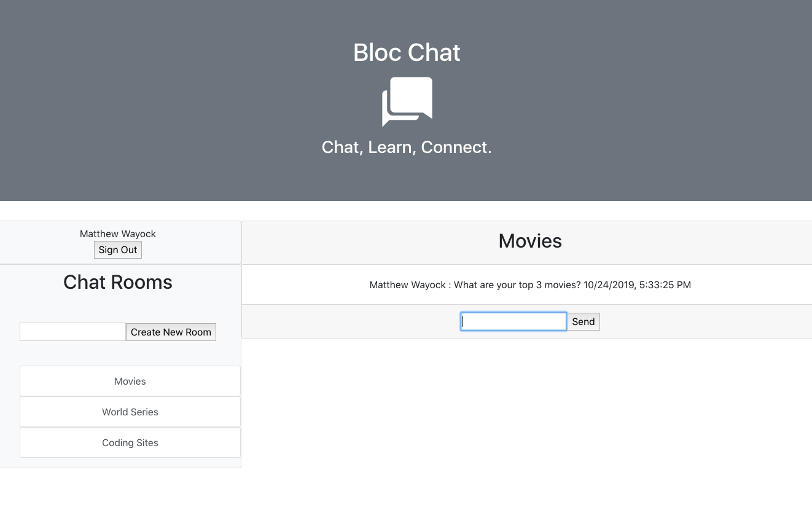
Task: Sign out of the current account
Action: (118, 249)
